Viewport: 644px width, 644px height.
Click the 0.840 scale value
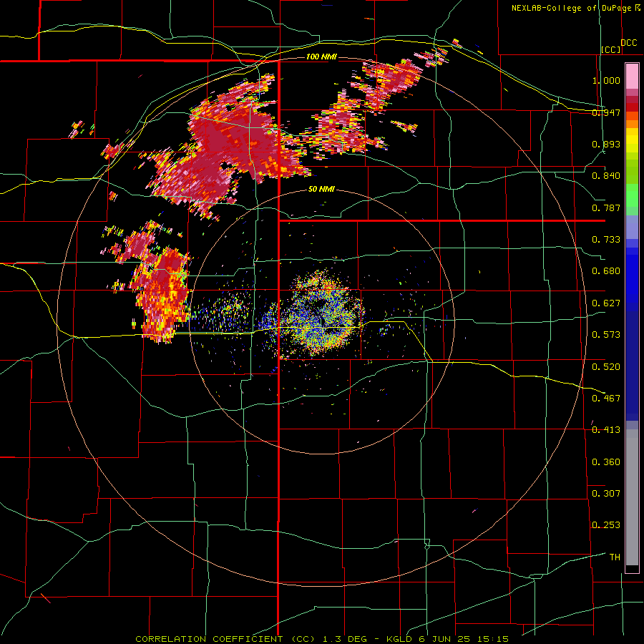click(x=606, y=176)
